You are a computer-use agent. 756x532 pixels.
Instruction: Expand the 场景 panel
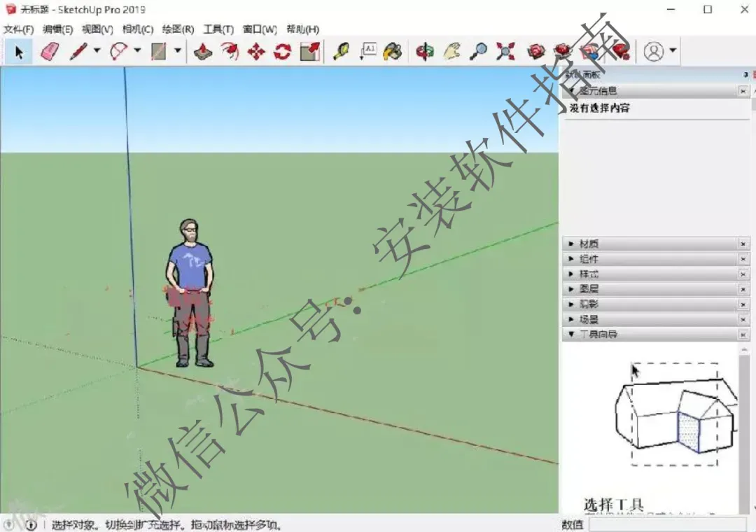point(571,319)
